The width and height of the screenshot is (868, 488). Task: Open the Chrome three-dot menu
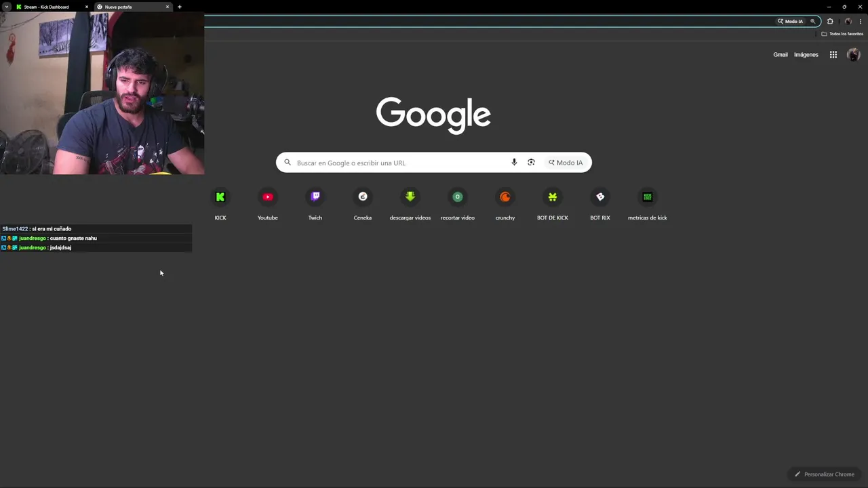(861, 21)
